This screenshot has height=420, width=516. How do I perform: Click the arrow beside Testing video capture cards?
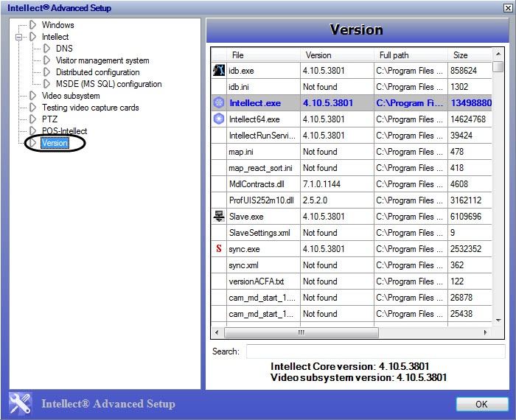pyautogui.click(x=33, y=108)
